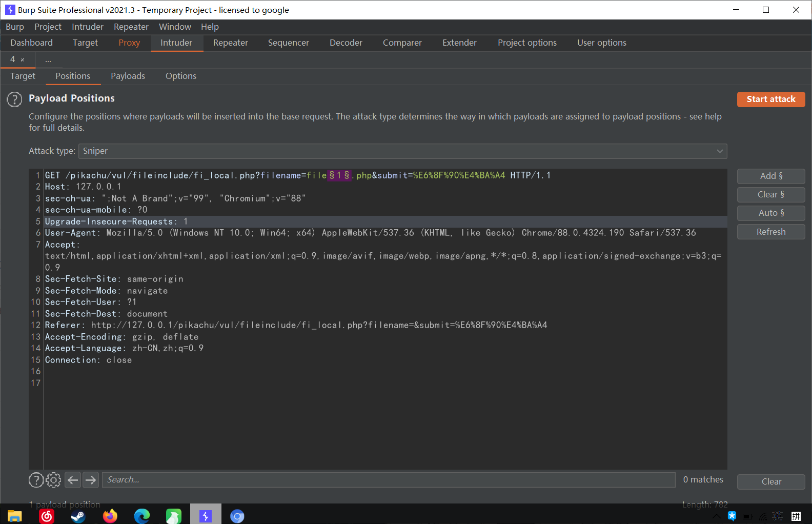Switch to the Proxy tab
The width and height of the screenshot is (812, 524).
point(129,43)
